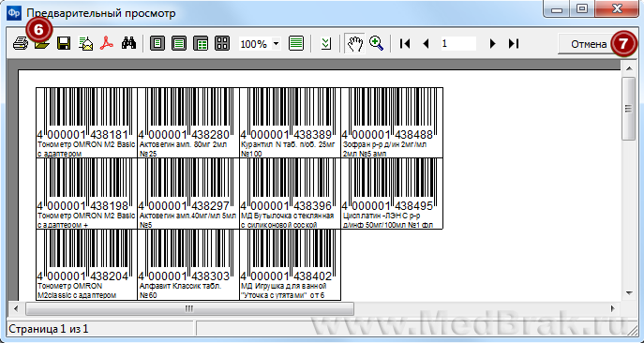Click barcode label ending 438389
Viewport: 644px width, 343px height.
tap(290, 123)
